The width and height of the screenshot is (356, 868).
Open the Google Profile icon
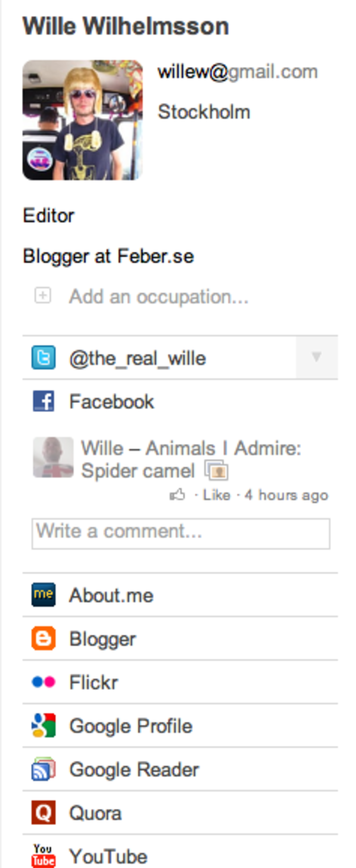tap(44, 726)
